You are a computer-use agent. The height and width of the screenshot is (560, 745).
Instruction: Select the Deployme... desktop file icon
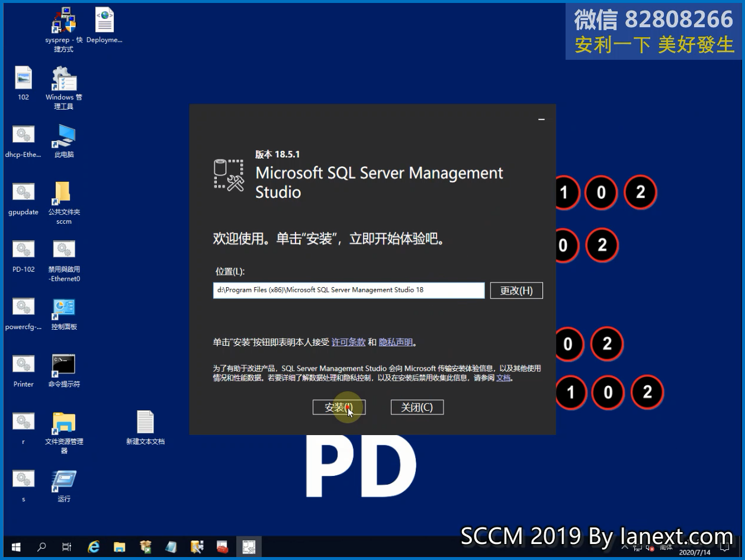(104, 25)
